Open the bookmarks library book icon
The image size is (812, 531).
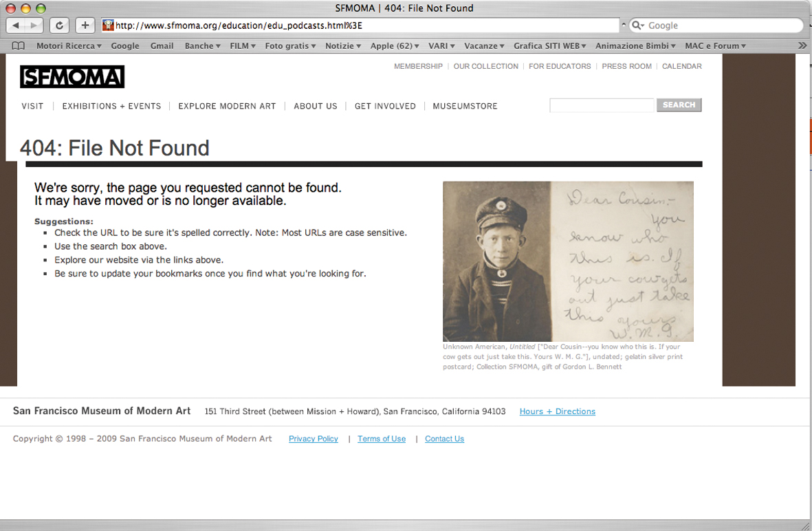click(18, 45)
